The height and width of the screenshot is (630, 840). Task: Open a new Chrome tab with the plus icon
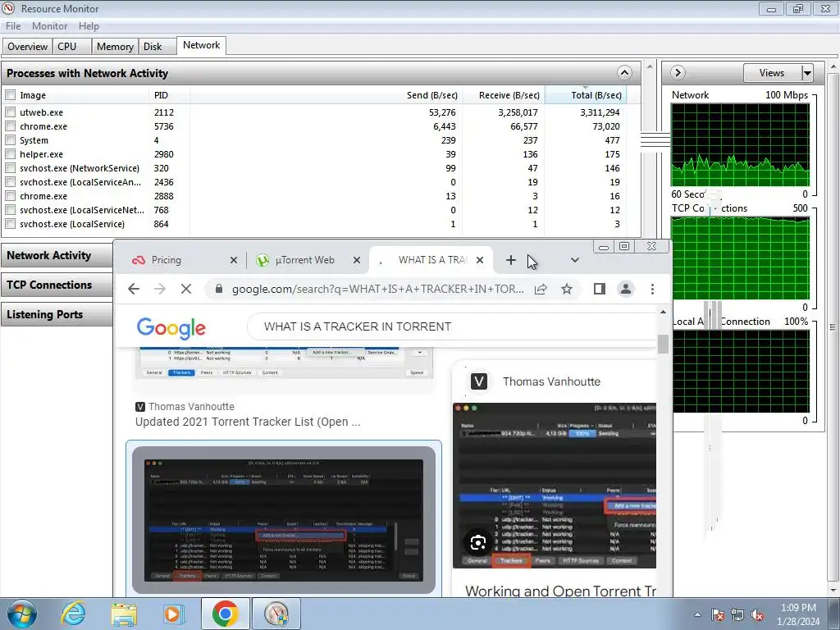pyautogui.click(x=510, y=260)
